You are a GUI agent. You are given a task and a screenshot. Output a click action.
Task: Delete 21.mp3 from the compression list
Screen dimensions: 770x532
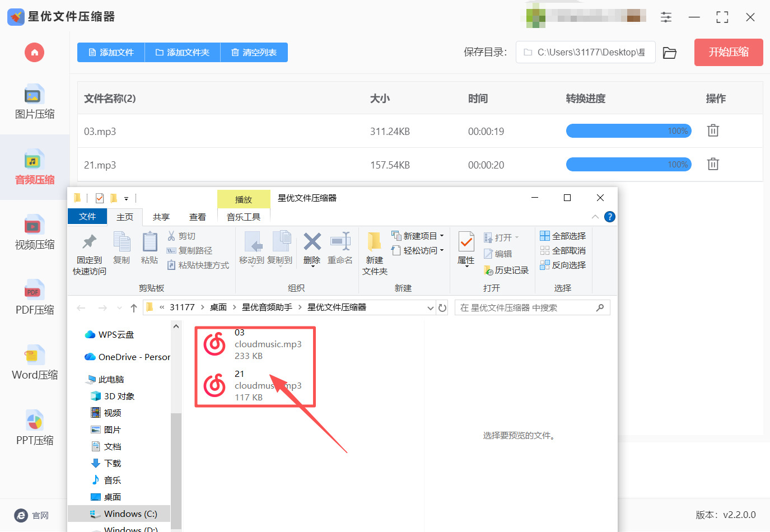[713, 164]
